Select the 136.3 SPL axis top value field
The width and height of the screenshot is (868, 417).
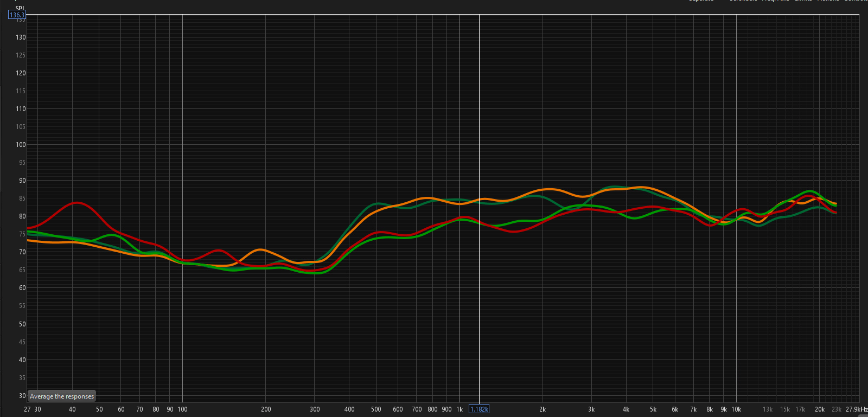[17, 15]
